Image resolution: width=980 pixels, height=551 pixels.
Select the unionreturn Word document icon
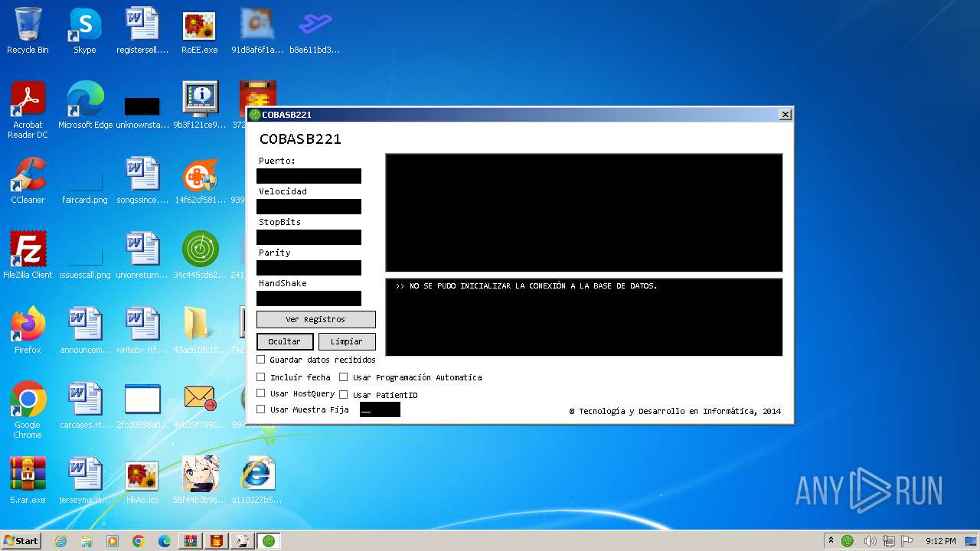tap(142, 256)
